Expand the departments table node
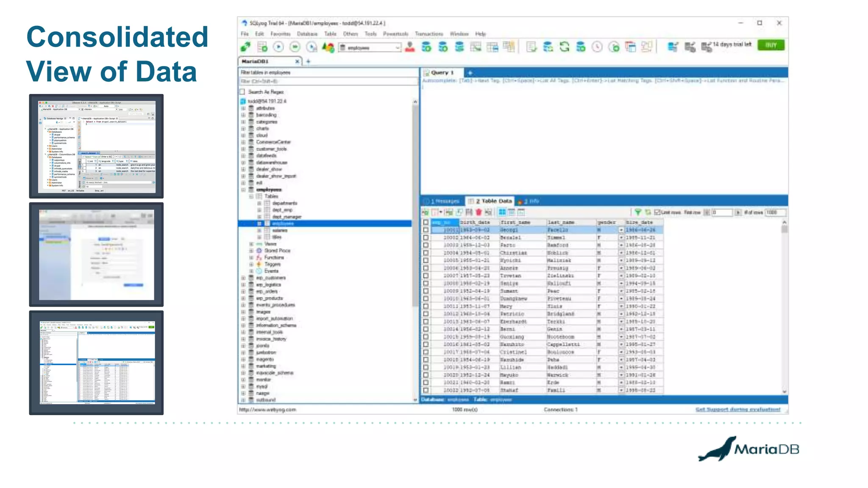868x488 pixels. click(x=259, y=203)
